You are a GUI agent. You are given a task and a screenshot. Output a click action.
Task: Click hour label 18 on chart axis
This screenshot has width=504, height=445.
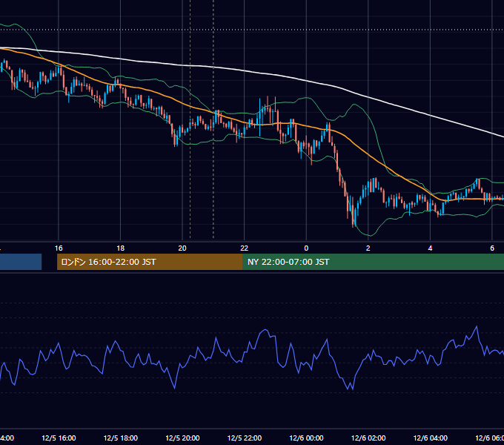coord(121,248)
